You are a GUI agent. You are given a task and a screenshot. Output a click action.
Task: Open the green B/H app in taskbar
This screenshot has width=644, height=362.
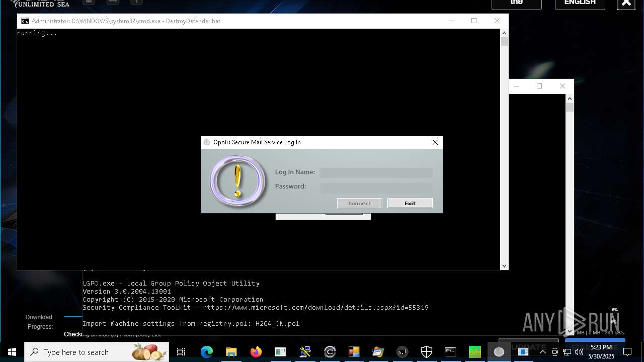[474, 352]
